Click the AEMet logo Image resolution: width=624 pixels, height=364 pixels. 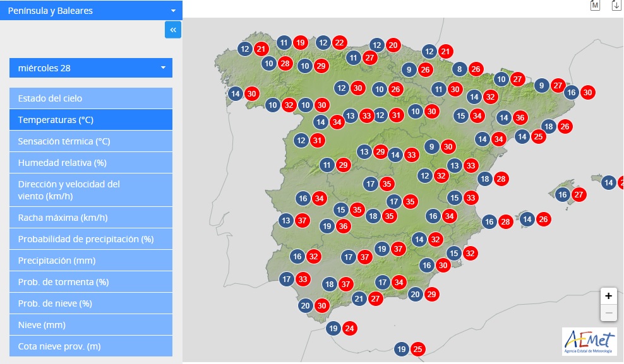(589, 341)
